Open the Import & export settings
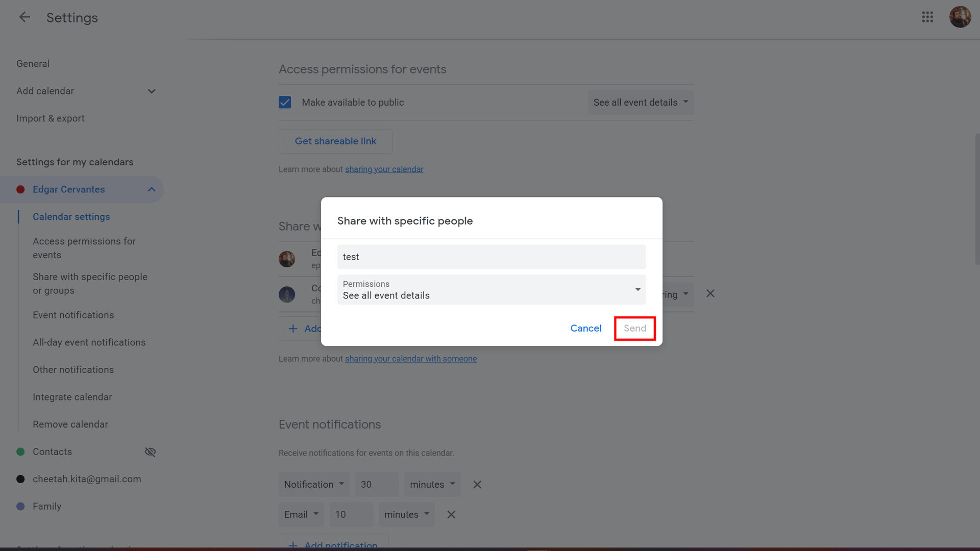The height and width of the screenshot is (551, 980). pyautogui.click(x=50, y=118)
